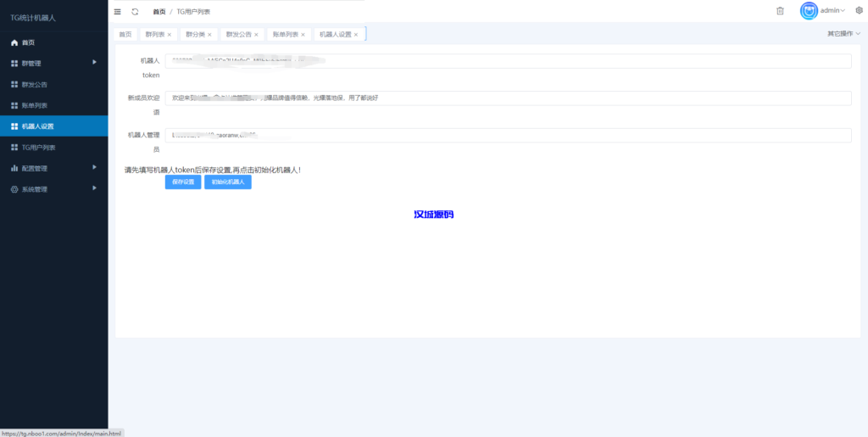Viewport: 868px width, 437px height.
Task: Click the 保存设置 button
Action: point(183,182)
